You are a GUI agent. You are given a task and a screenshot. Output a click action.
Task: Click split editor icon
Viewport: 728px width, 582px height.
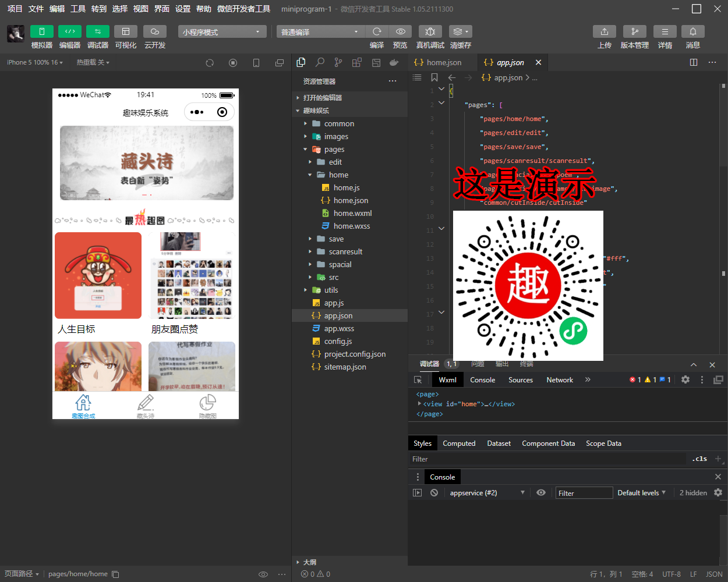click(694, 62)
